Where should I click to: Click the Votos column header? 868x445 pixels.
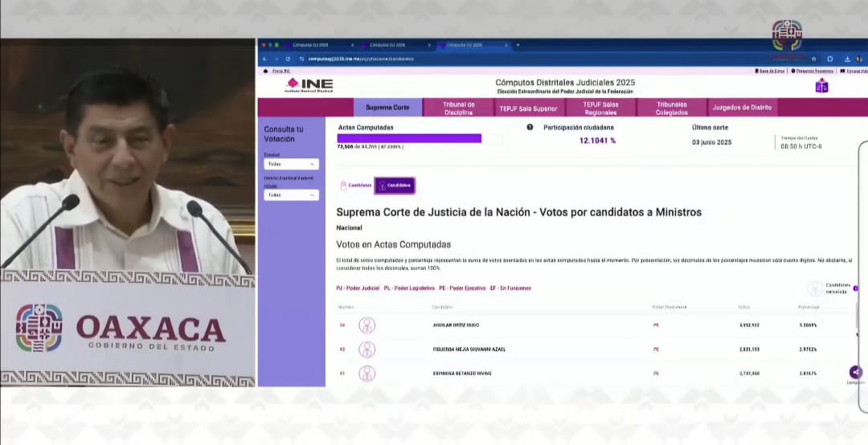[x=744, y=307]
